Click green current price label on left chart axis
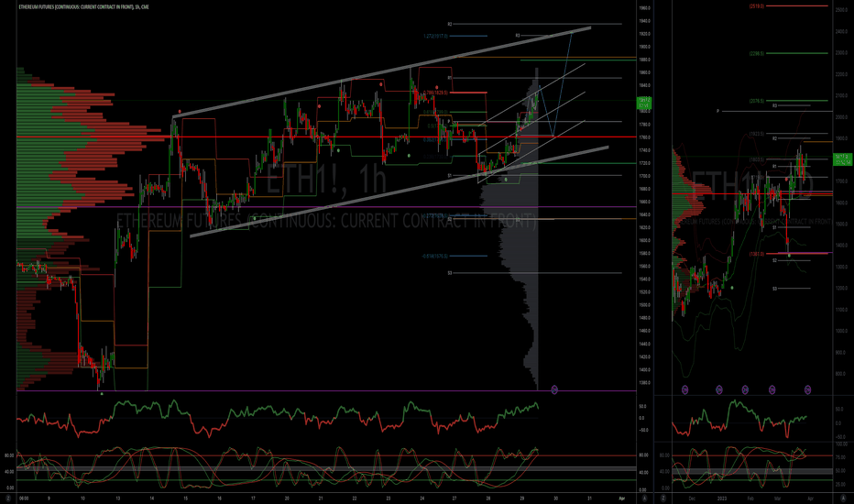Viewport: 854px width, 504px height. pos(644,103)
